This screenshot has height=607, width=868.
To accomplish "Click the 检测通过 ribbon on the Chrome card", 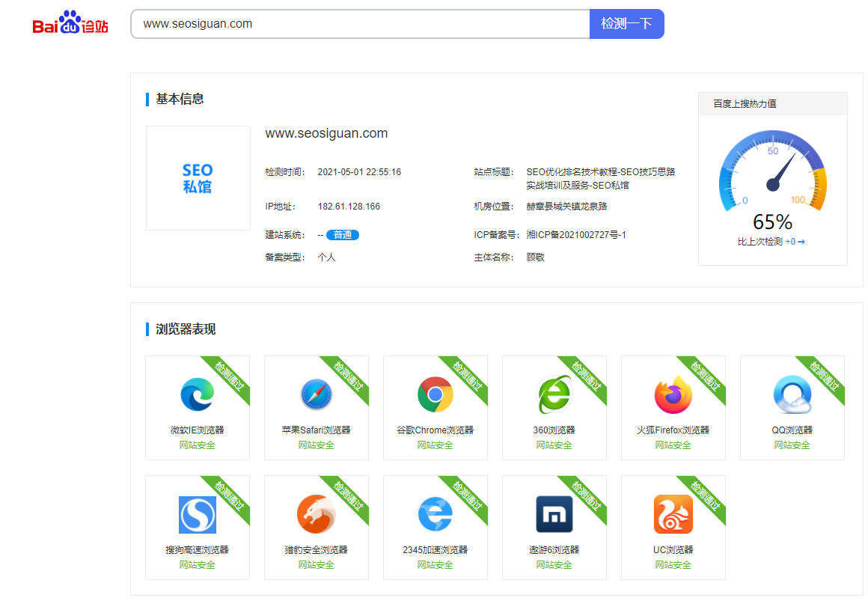I will (x=468, y=376).
